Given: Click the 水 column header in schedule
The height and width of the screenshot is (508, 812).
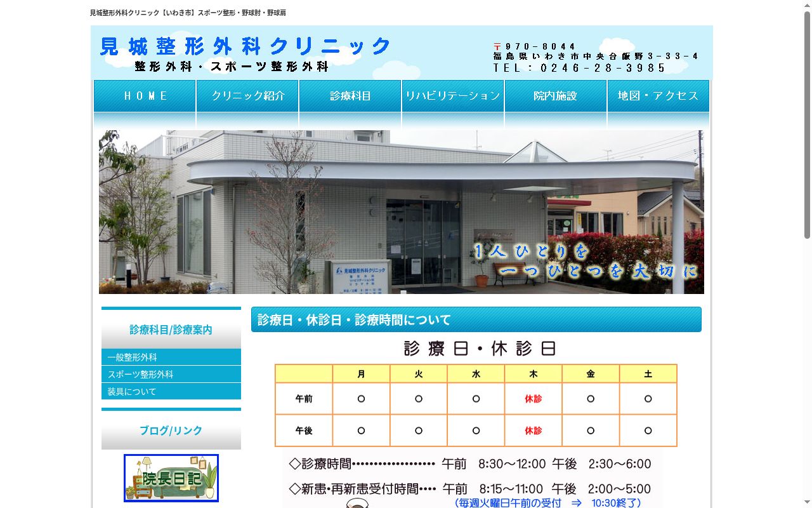Looking at the screenshot, I should click(x=476, y=374).
